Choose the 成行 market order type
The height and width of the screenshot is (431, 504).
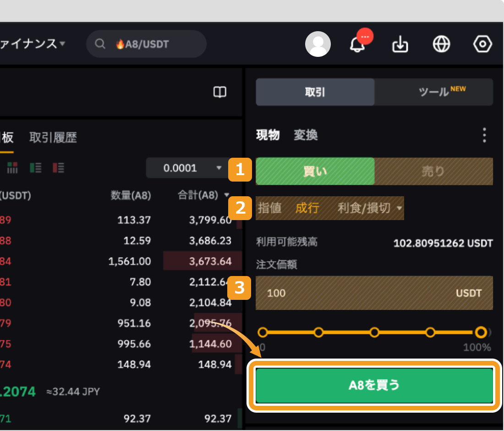click(x=307, y=208)
